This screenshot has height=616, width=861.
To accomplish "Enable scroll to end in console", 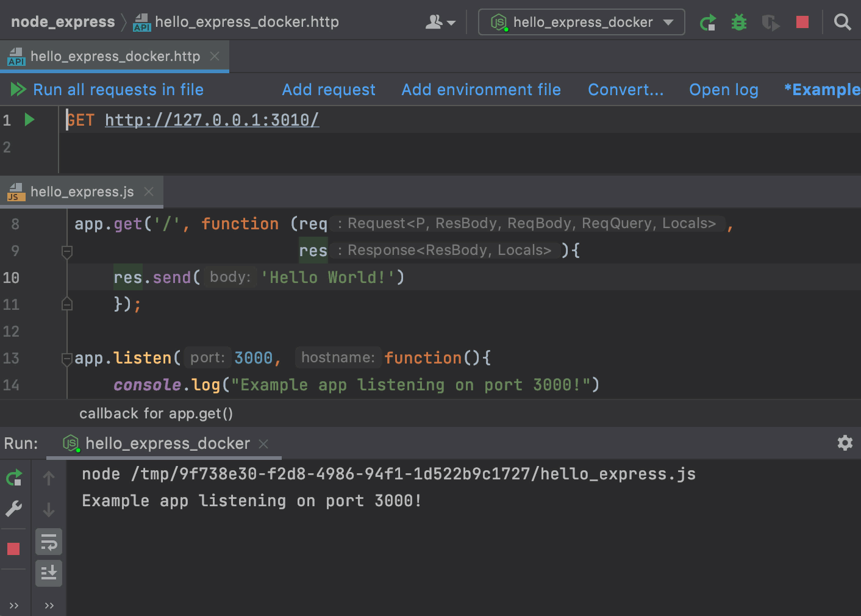I will (49, 573).
